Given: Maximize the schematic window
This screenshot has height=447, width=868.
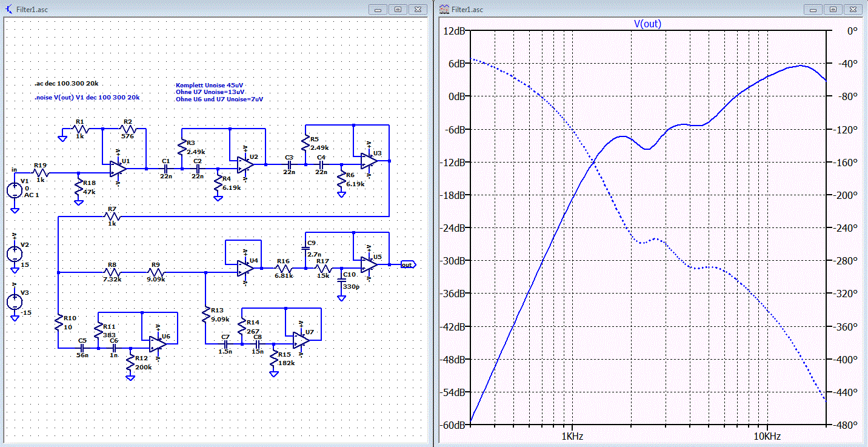Looking at the screenshot, I should 398,9.
